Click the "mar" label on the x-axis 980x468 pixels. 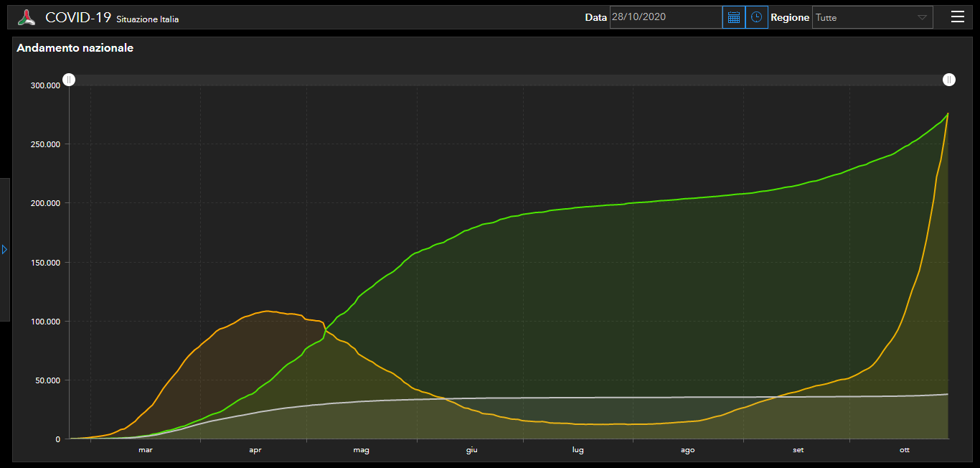[146, 450]
